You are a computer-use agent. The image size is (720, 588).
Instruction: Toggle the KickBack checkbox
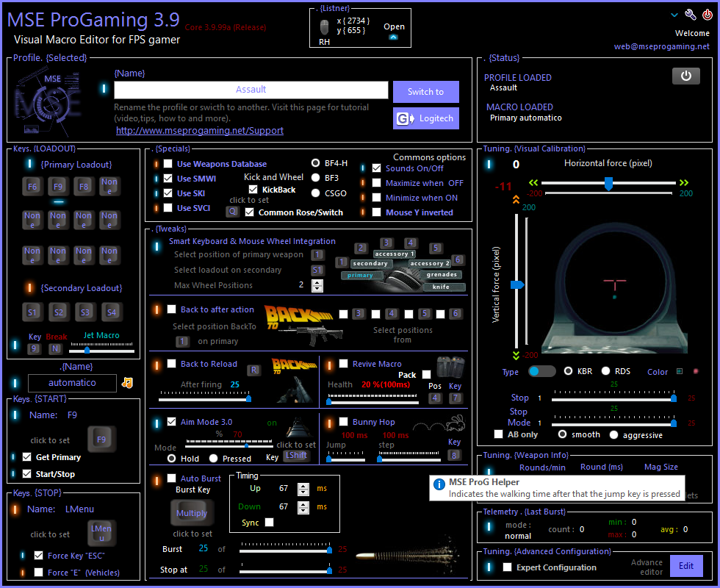point(253,190)
